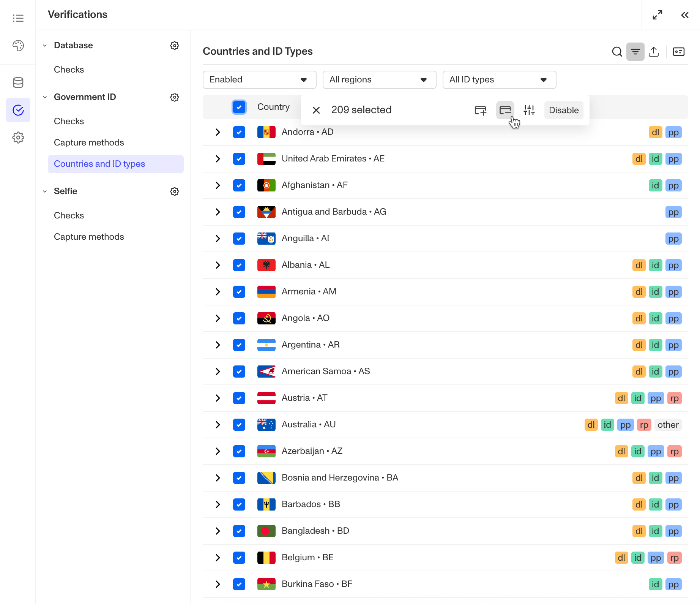The width and height of the screenshot is (700, 604).
Task: Expand the Azerbaijan row
Action: (x=218, y=451)
